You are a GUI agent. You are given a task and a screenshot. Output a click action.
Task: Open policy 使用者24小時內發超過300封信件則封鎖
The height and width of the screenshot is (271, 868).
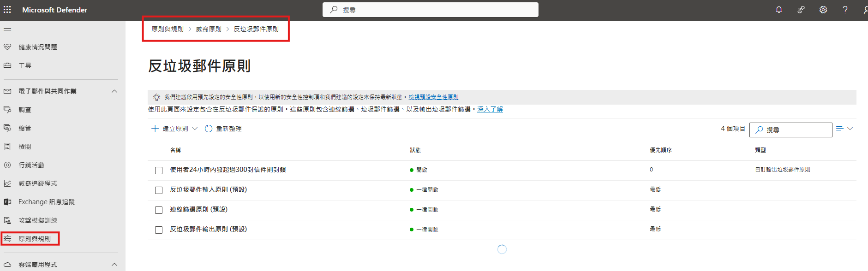tap(227, 170)
